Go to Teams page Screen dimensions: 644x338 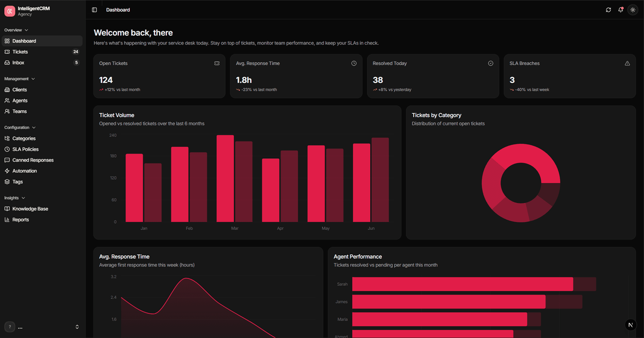pos(42,111)
